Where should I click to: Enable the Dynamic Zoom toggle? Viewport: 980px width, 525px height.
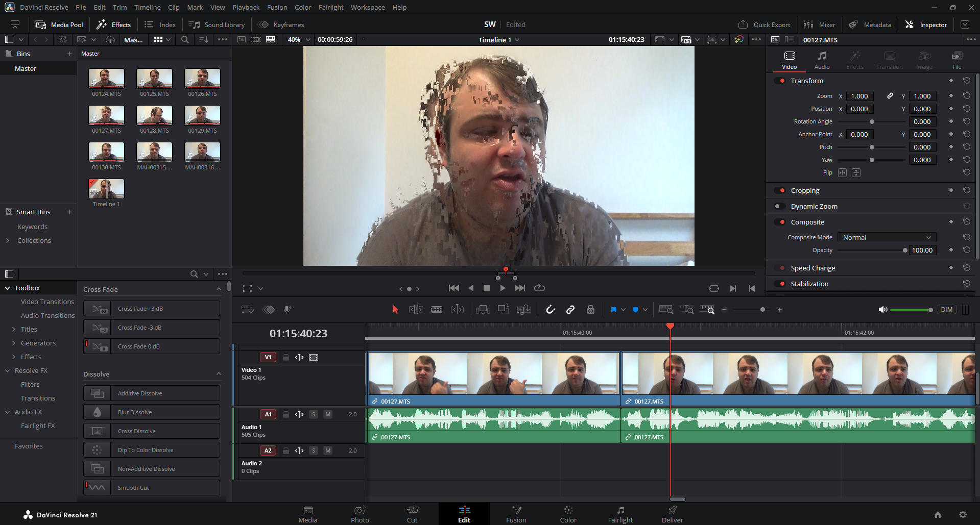point(780,206)
